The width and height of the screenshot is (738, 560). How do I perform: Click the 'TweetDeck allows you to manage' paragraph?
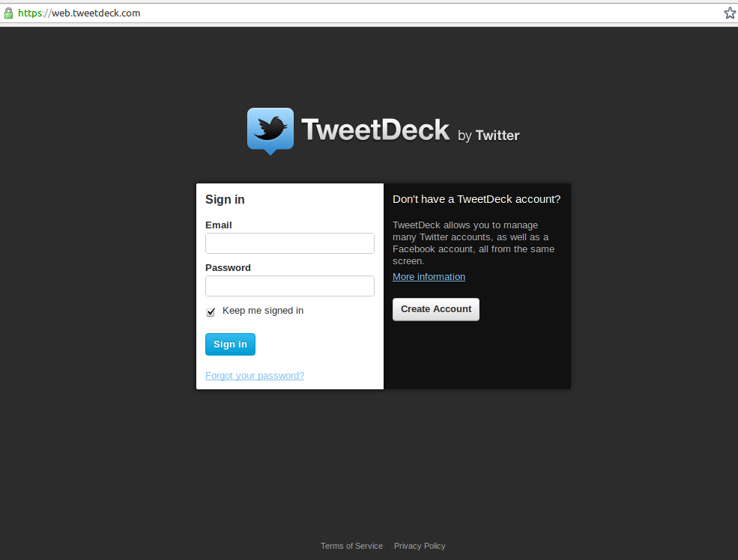[474, 243]
